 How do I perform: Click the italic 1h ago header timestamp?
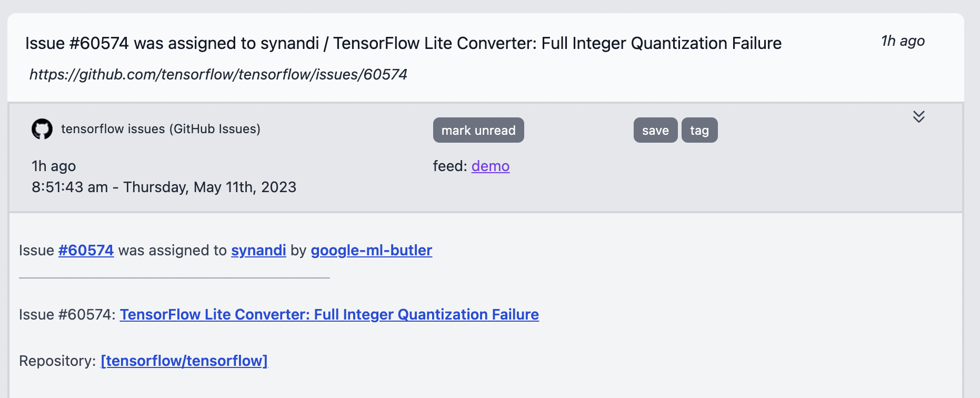point(903,41)
